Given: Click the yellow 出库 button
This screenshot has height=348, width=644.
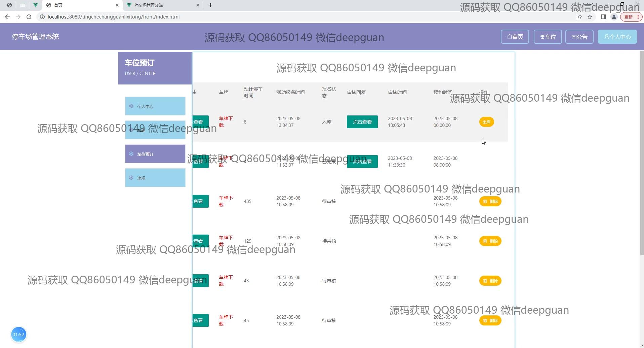Looking at the screenshot, I should click(486, 122).
